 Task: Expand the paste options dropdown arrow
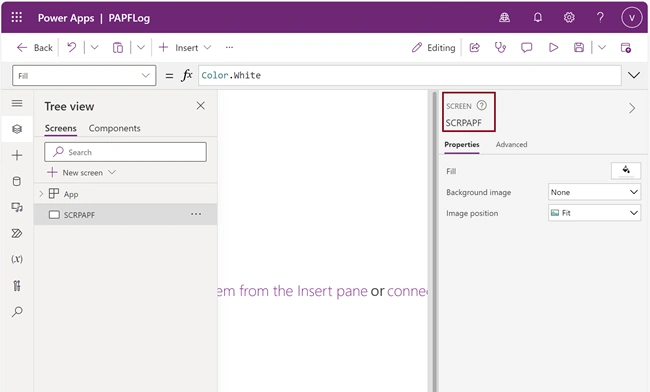(x=141, y=48)
